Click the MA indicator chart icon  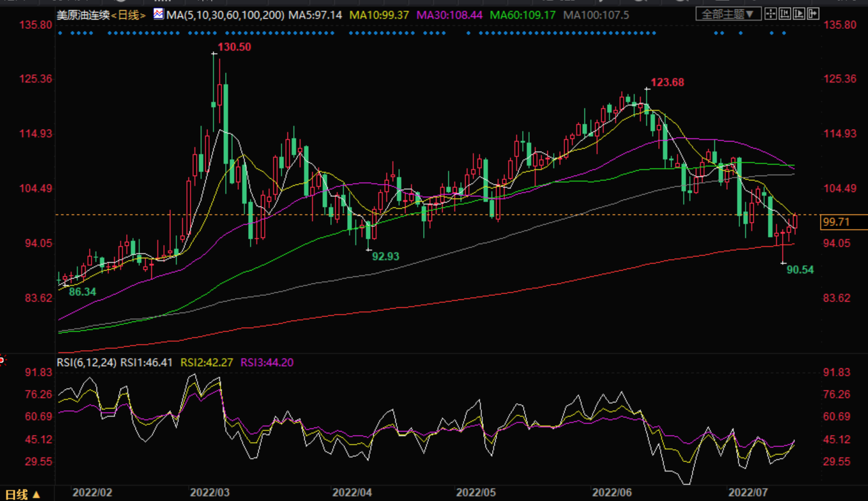point(159,14)
